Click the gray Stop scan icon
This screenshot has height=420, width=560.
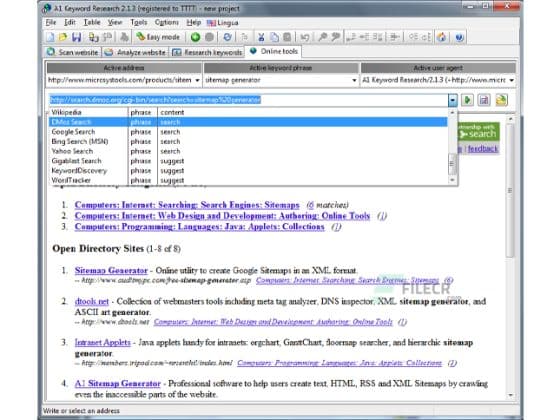point(210,37)
